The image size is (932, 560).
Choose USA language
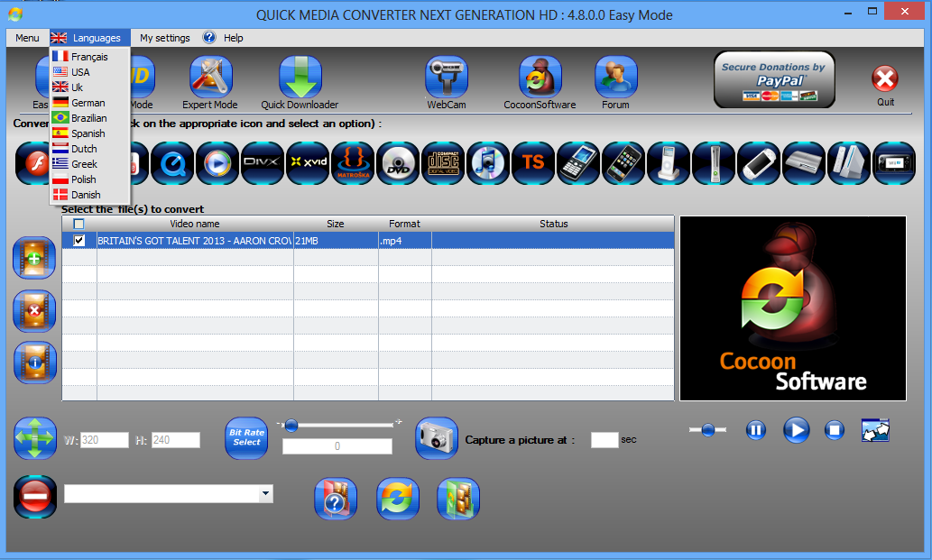click(x=89, y=72)
